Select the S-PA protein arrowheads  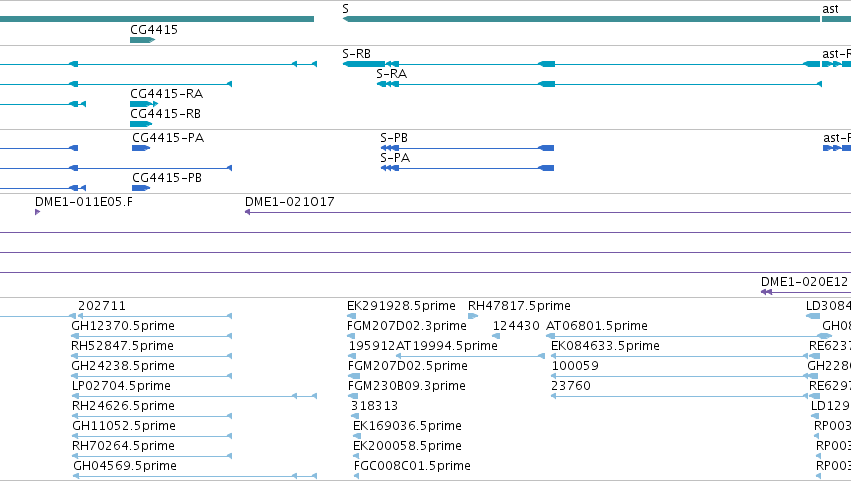click(390, 168)
